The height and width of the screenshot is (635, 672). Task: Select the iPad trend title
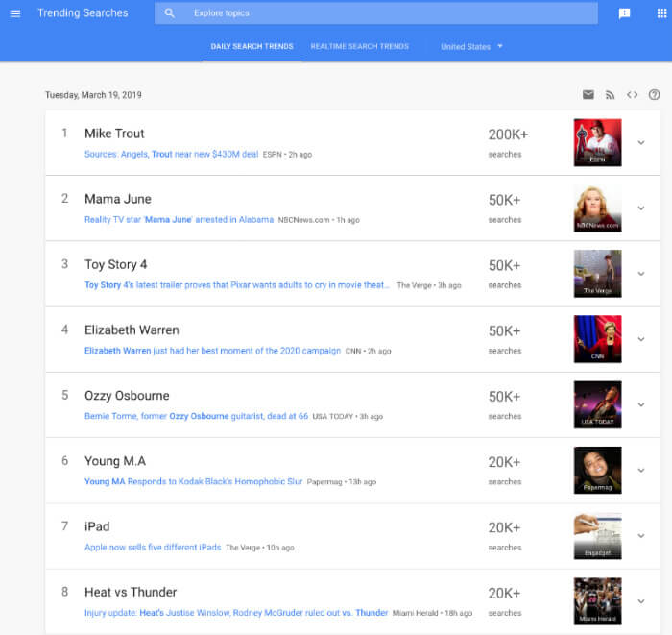(x=97, y=527)
